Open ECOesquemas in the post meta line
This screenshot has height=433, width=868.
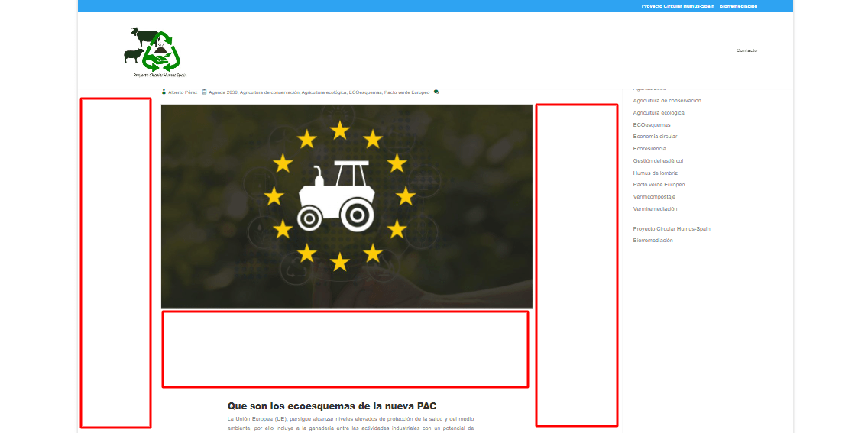(x=365, y=92)
